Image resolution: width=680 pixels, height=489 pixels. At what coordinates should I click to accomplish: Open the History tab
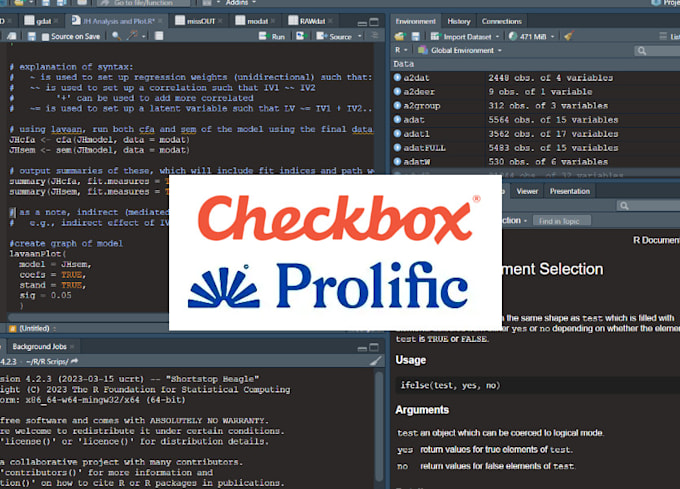[458, 21]
